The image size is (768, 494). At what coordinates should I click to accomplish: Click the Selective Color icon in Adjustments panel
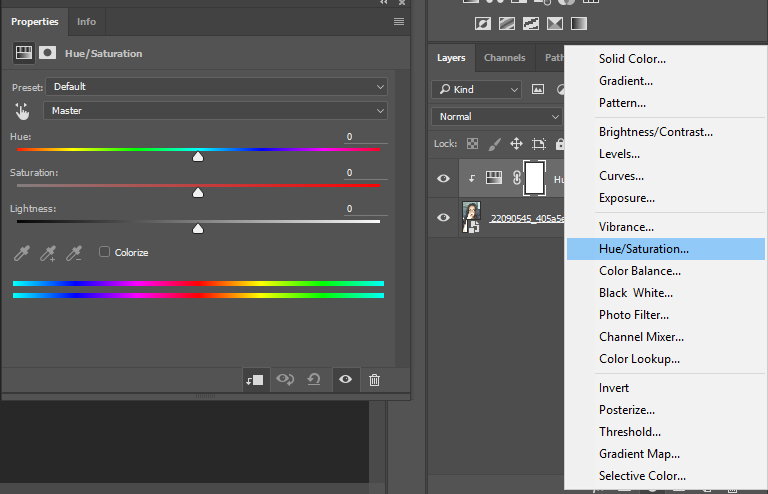(x=555, y=24)
